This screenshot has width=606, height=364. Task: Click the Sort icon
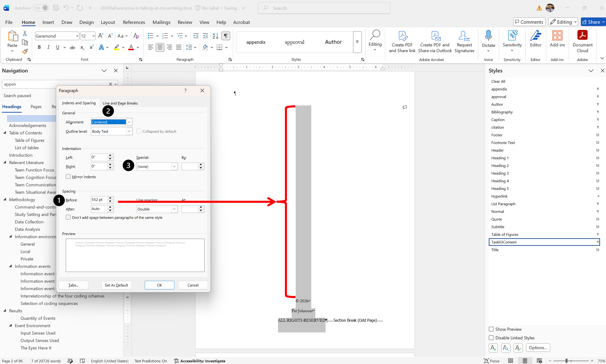pos(215,36)
